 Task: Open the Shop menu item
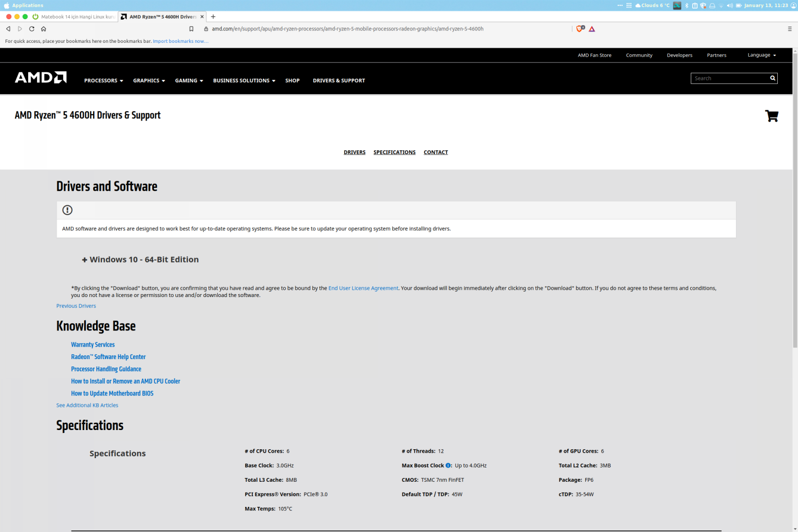click(293, 81)
